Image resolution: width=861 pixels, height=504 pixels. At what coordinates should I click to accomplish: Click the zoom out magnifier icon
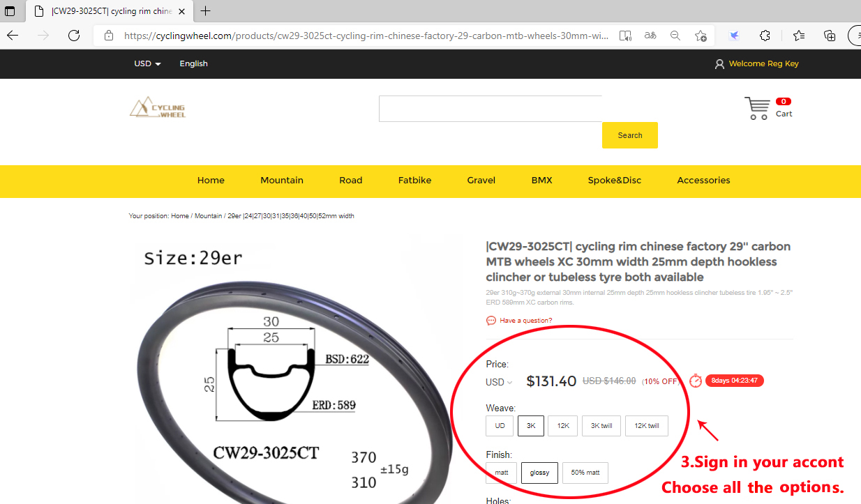(675, 36)
